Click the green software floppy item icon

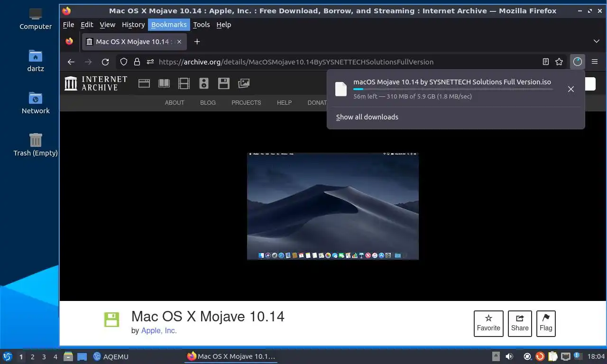click(112, 320)
